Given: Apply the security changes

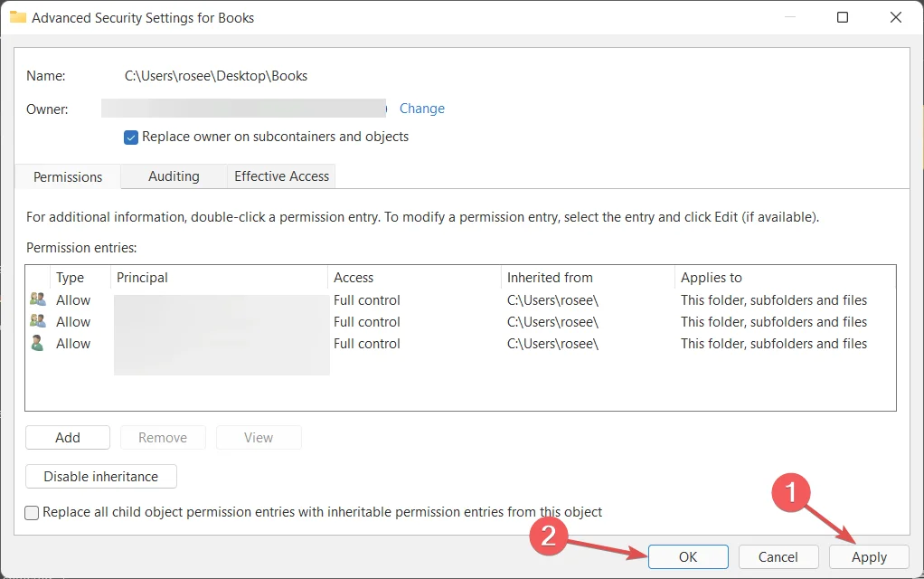Looking at the screenshot, I should (869, 557).
